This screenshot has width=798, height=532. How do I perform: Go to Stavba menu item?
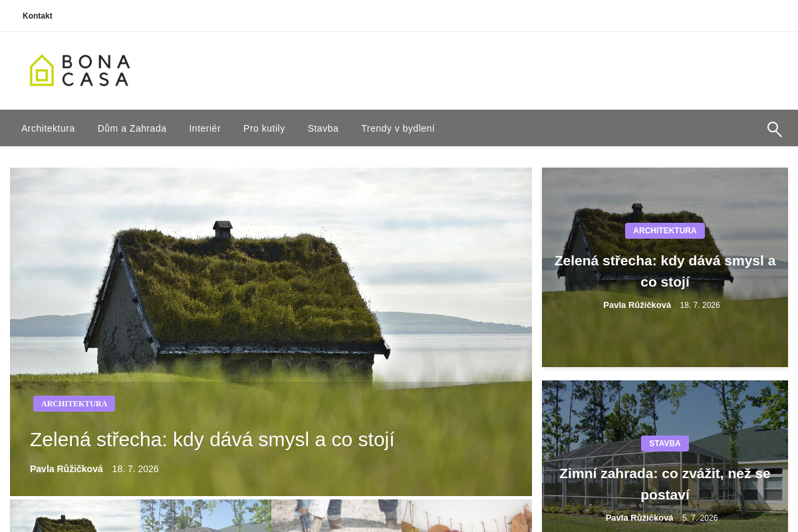(323, 128)
